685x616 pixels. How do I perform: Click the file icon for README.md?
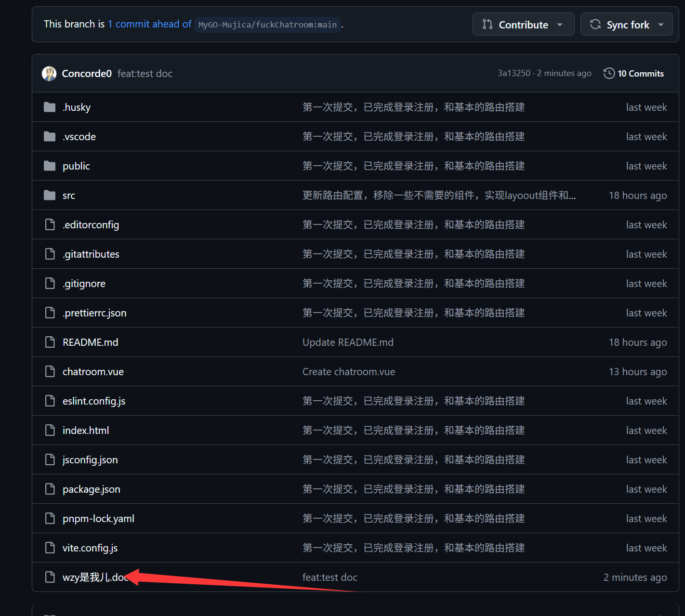[50, 342]
